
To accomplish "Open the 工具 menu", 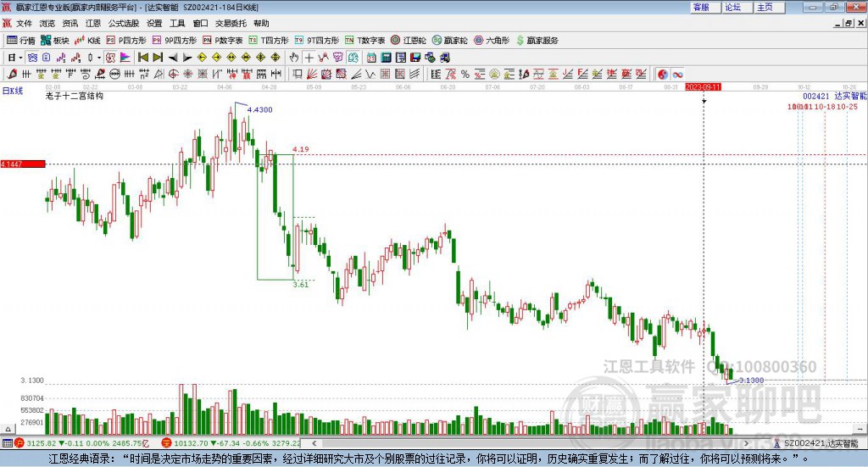I will coord(177,23).
